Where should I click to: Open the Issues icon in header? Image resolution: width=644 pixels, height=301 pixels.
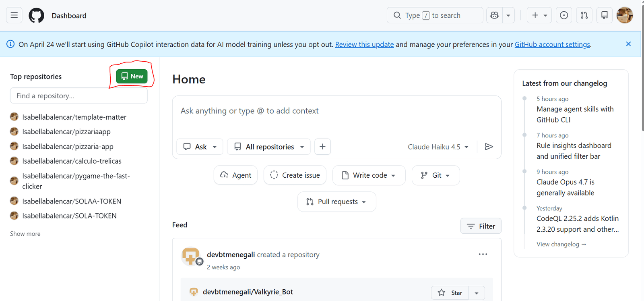pos(564,15)
